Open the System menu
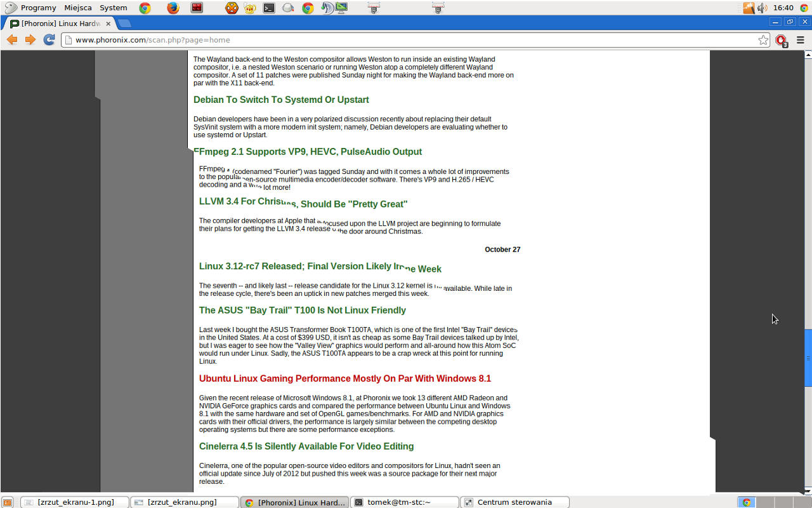The image size is (812, 508). coord(113,8)
